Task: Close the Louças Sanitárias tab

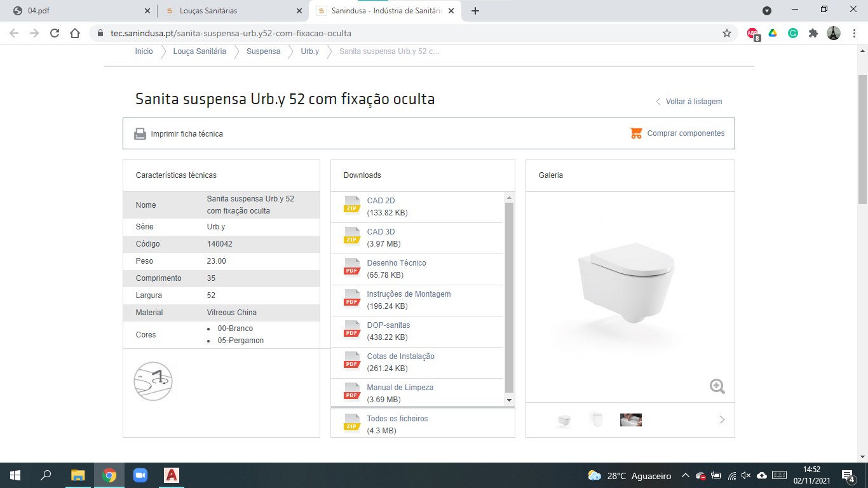Action: click(299, 11)
